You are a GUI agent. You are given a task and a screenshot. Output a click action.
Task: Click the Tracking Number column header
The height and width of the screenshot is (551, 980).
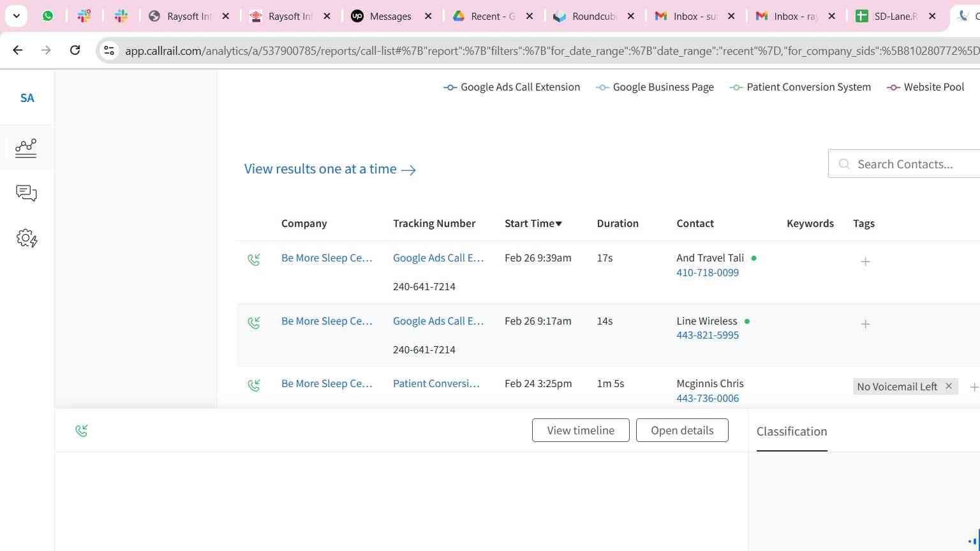pyautogui.click(x=434, y=223)
